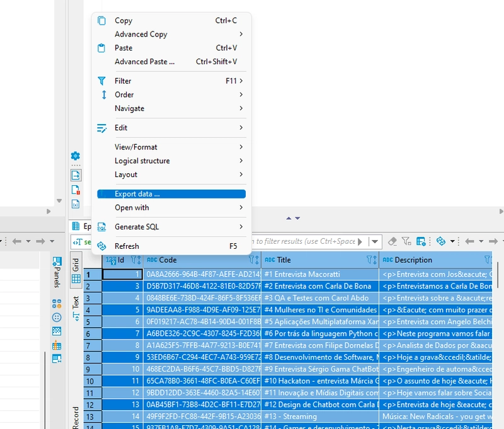Click the eraser icon to clear the results filter

coord(392,241)
